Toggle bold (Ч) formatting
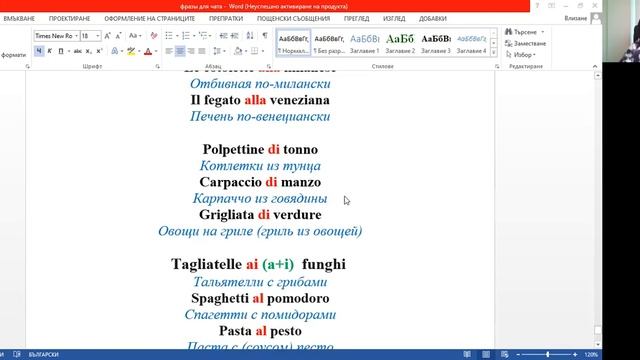 (x=39, y=51)
